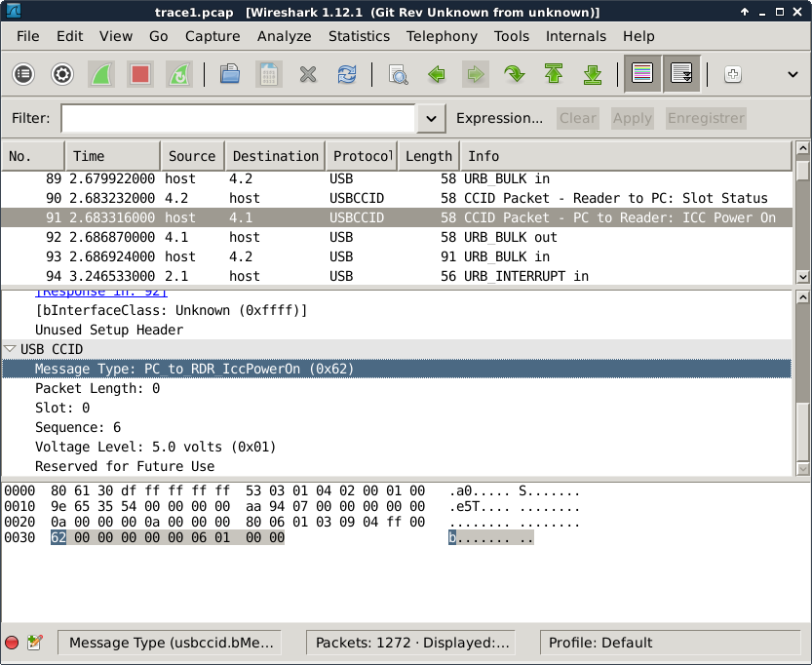Screen dimensions: 812x665
Task: Toggle auto scroll in live capture
Action: (x=681, y=73)
